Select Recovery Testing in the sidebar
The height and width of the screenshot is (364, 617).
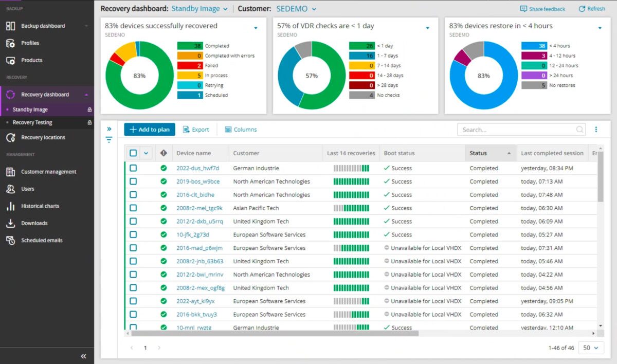[32, 123]
